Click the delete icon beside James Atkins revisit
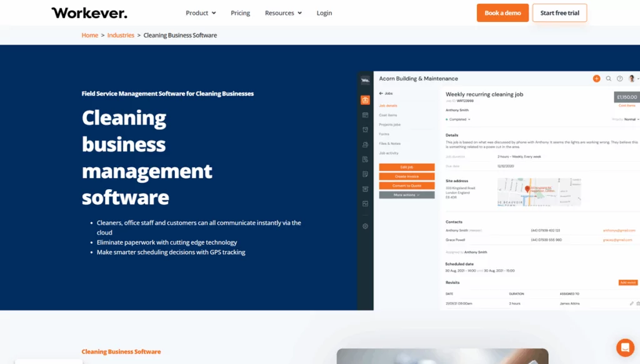The width and height of the screenshot is (640, 364). click(x=638, y=304)
